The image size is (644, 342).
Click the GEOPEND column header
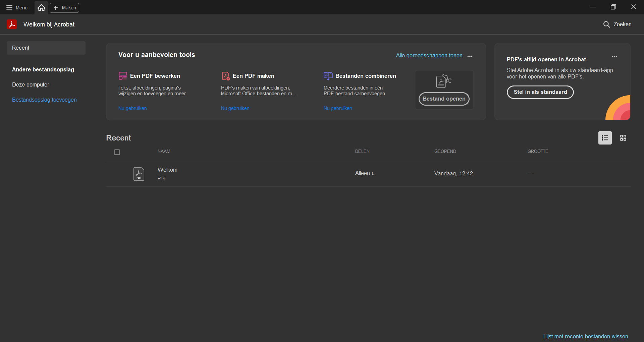point(445,152)
